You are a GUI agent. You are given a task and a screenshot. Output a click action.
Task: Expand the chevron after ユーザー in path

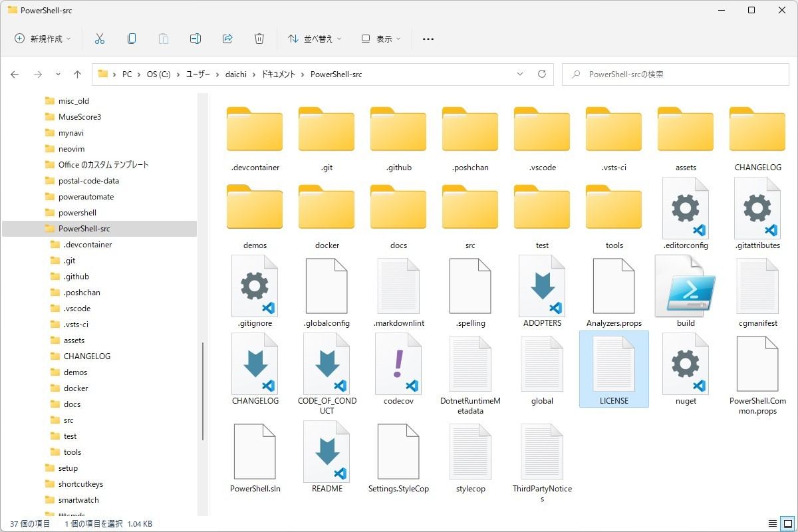coord(218,74)
